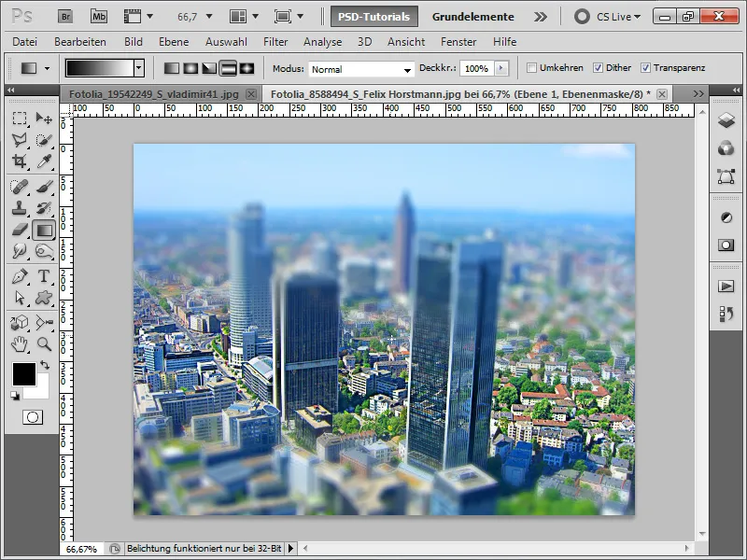747x560 pixels.
Task: Activate the PSD-Tutorials workspace
Action: tap(374, 17)
